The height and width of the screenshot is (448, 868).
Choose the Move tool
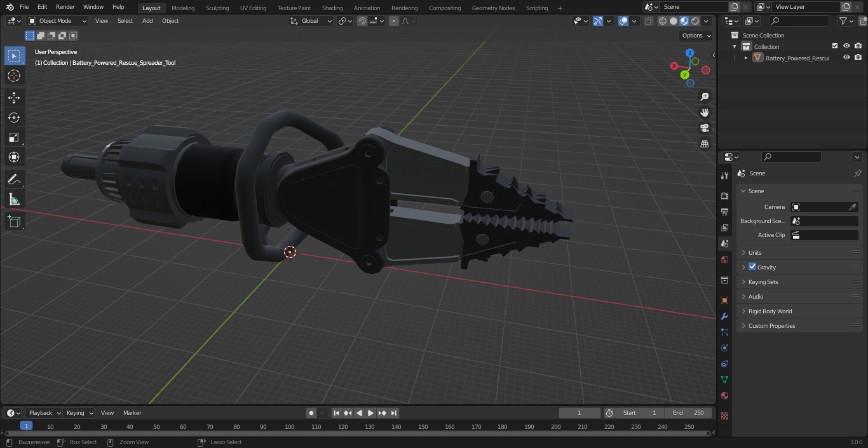[x=14, y=98]
